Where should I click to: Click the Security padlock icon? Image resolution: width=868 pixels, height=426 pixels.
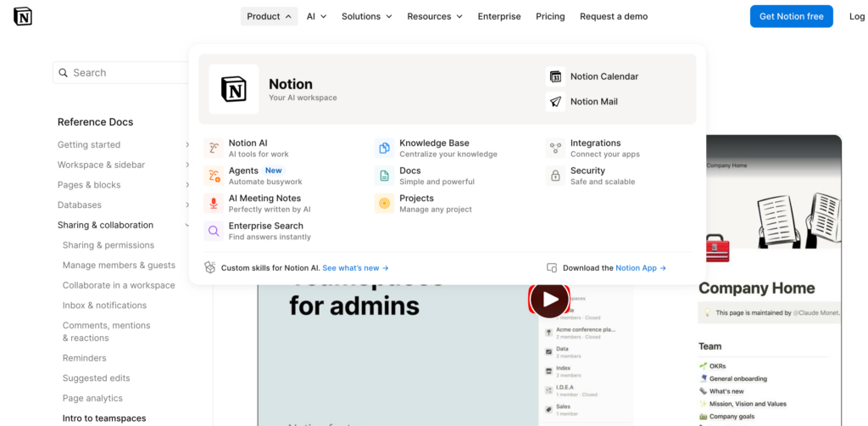pos(555,176)
